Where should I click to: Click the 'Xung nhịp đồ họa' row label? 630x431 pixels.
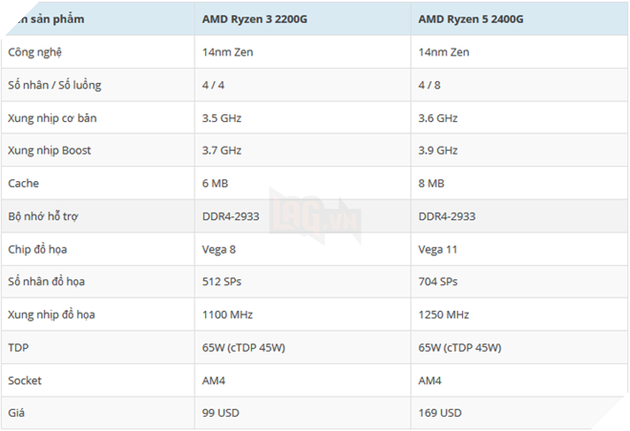pyautogui.click(x=51, y=315)
